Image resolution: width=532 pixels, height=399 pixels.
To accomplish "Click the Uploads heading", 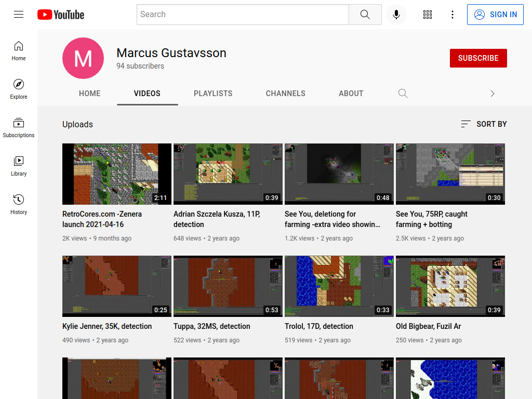I will point(78,124).
